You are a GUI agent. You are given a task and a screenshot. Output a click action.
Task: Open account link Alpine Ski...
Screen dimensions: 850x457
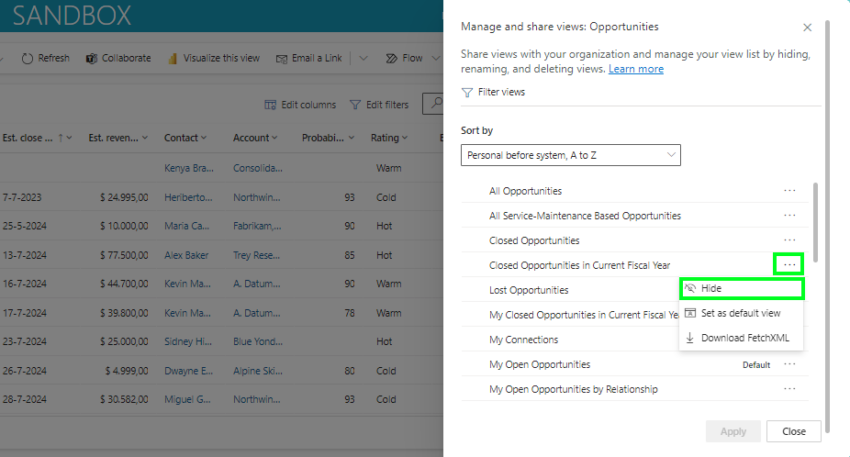click(x=257, y=371)
